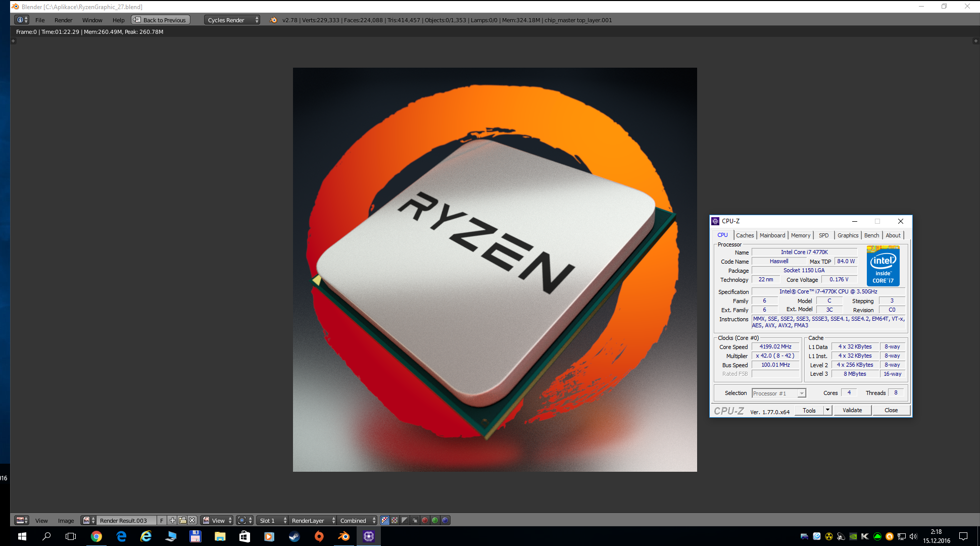
Task: Click the open image folder icon
Action: pyautogui.click(x=182, y=520)
